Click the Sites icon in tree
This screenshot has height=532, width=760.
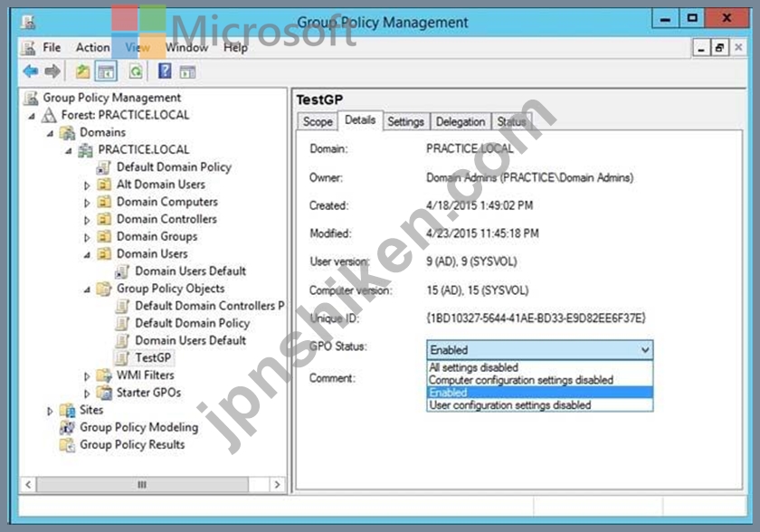pyautogui.click(x=67, y=411)
